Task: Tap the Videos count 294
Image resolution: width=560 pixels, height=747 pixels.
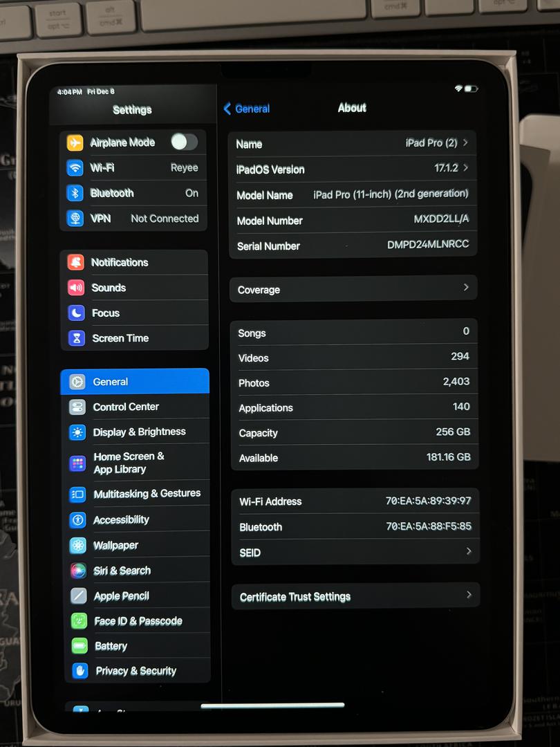Action: pyautogui.click(x=460, y=356)
